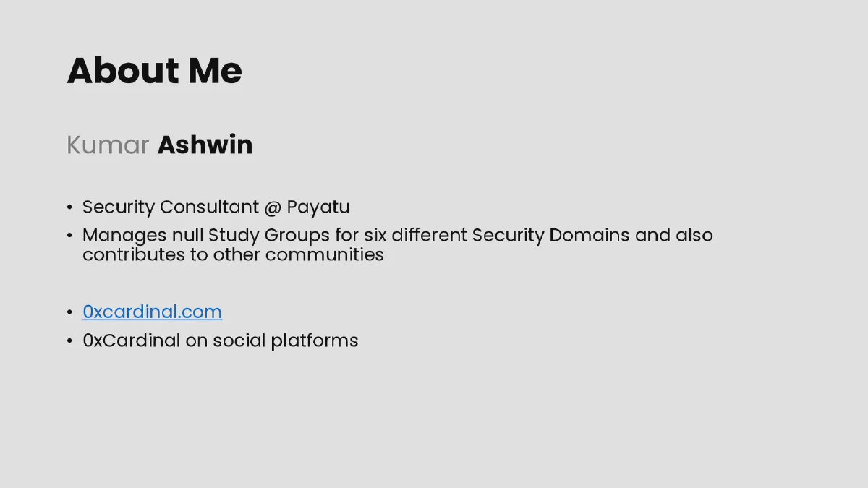This screenshot has height=488, width=868.
Task: Select the grey 'Kumar' first name text
Action: click(108, 145)
